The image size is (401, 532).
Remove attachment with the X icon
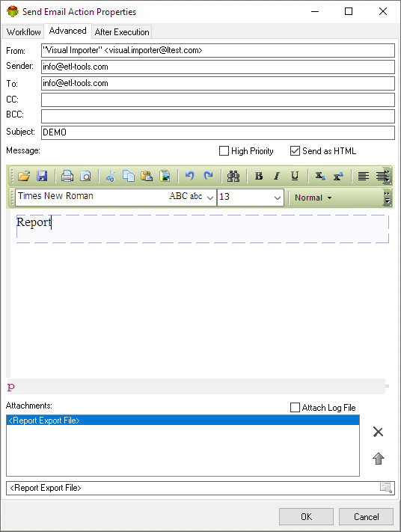[x=378, y=432]
